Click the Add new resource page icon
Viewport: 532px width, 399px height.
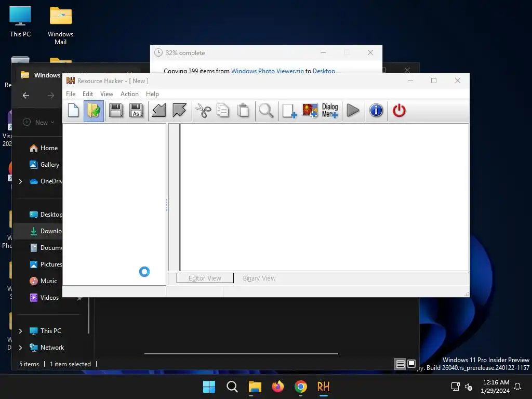[289, 111]
